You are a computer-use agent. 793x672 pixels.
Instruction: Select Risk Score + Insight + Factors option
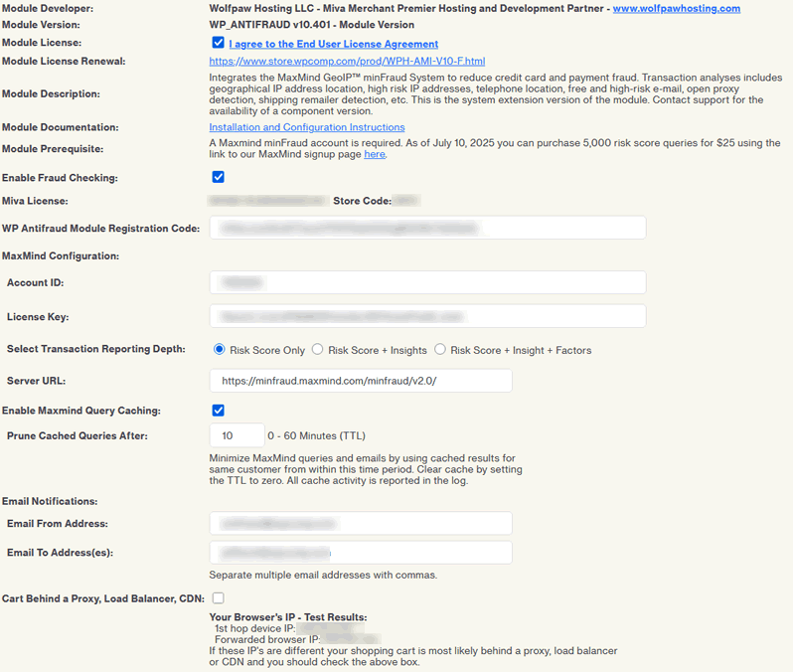(x=440, y=350)
